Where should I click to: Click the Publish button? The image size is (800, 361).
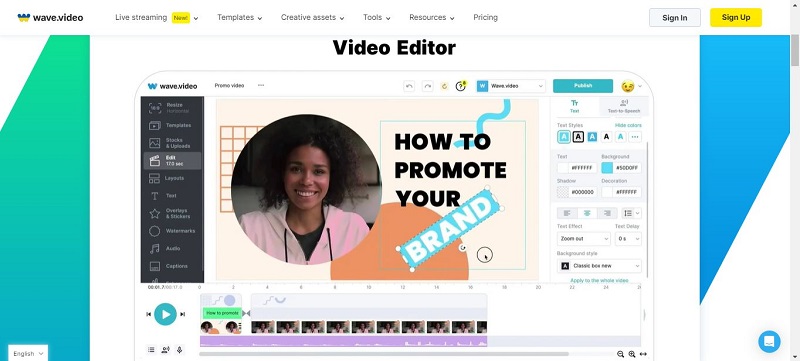point(583,86)
